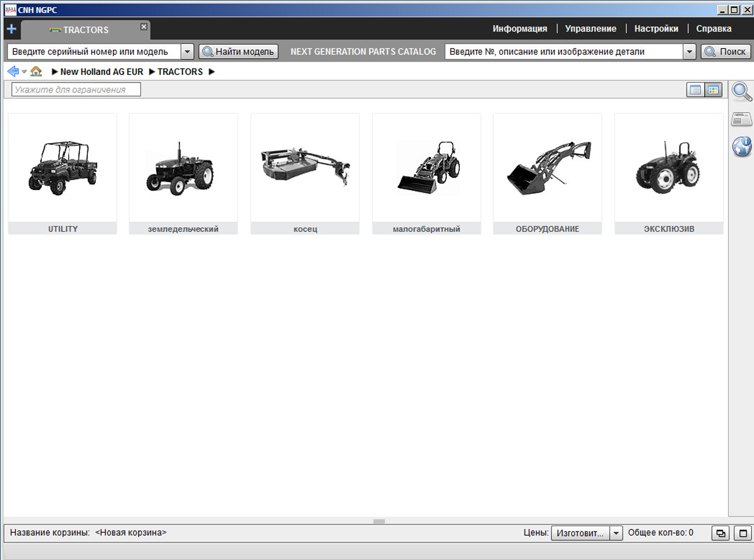The height and width of the screenshot is (560, 754).
Task: Expand the serial number or model dropdown
Action: coord(187,52)
